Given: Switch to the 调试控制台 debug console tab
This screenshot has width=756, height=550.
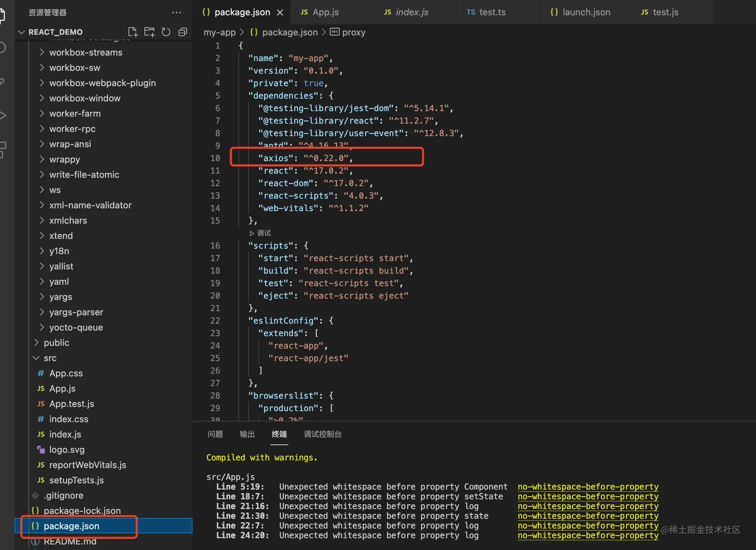Looking at the screenshot, I should [x=322, y=434].
